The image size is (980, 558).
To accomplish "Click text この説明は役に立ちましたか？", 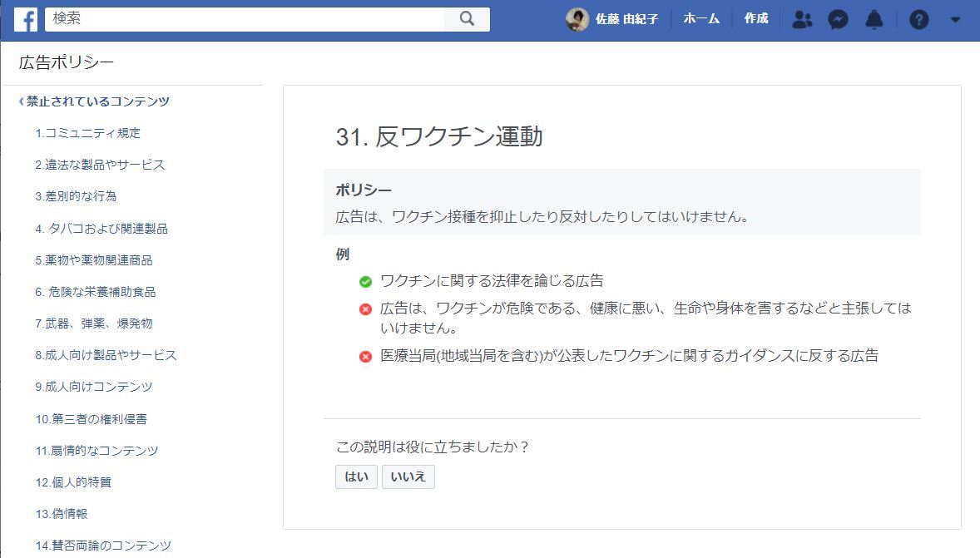I will coord(433,447).
